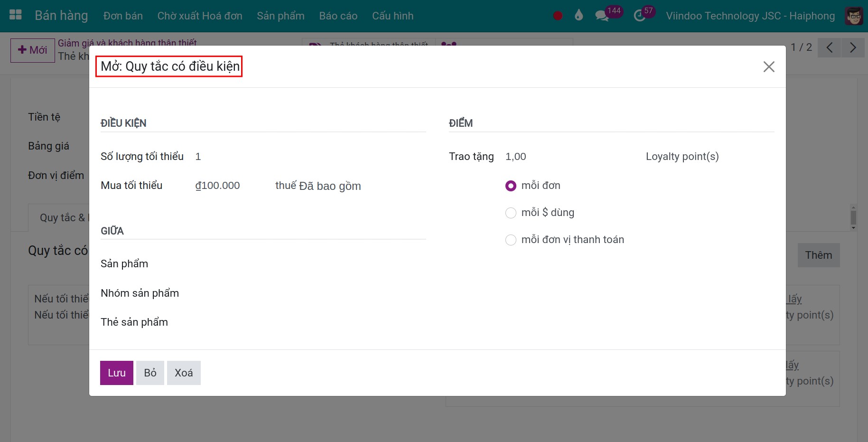Click the water droplet icon in navbar
Screen dimensions: 868x442
click(x=579, y=16)
